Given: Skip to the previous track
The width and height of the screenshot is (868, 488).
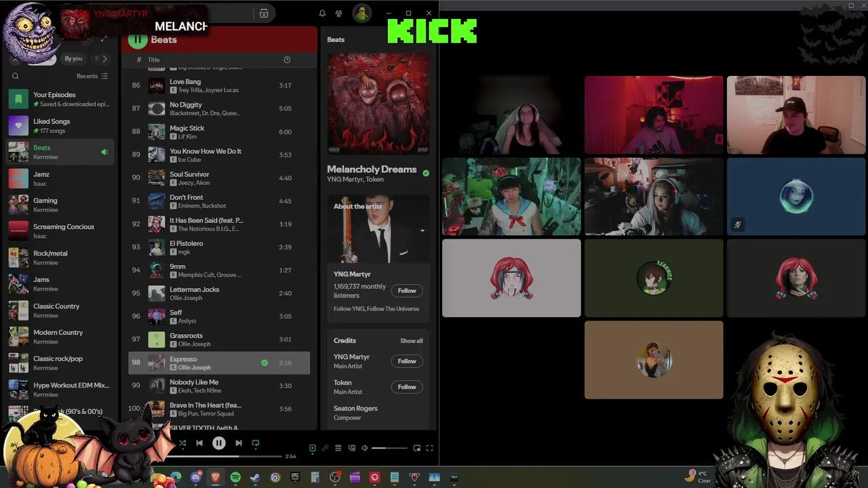Looking at the screenshot, I should pos(199,443).
